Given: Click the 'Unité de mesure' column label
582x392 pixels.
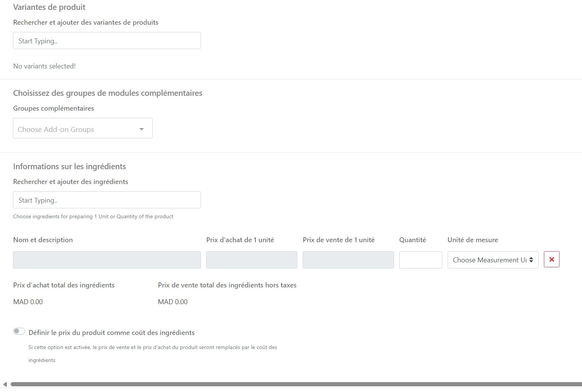Looking at the screenshot, I should [x=472, y=240].
